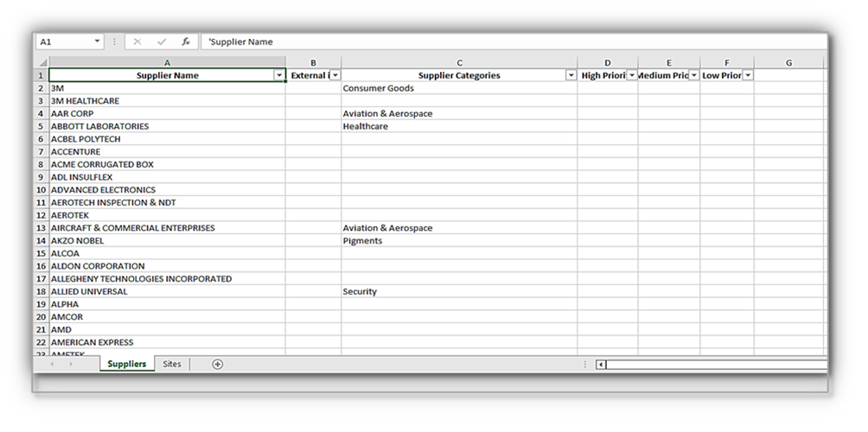The width and height of the screenshot is (868, 432).
Task: Select cell ALLIED UNIVERSAL
Action: [167, 291]
